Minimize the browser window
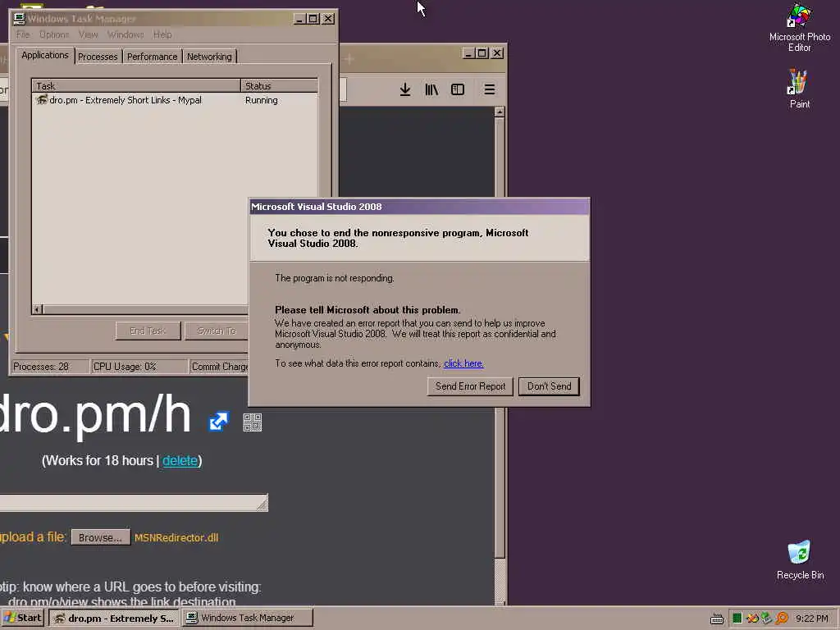 click(468, 53)
